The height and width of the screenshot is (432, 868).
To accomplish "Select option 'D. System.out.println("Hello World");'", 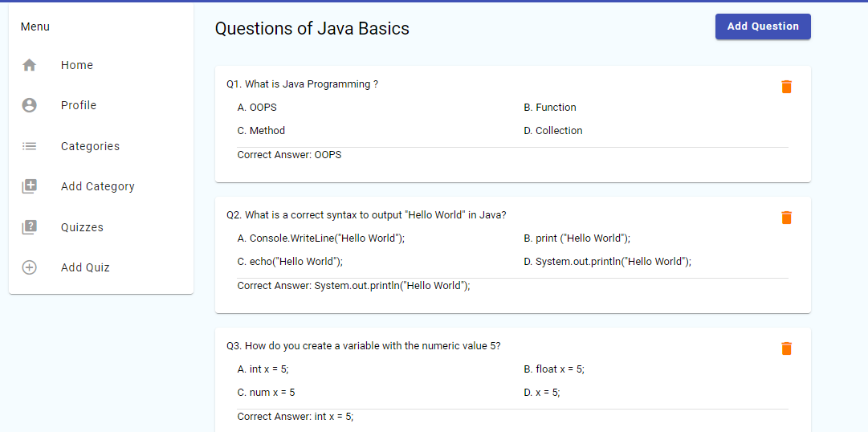I will [x=608, y=262].
